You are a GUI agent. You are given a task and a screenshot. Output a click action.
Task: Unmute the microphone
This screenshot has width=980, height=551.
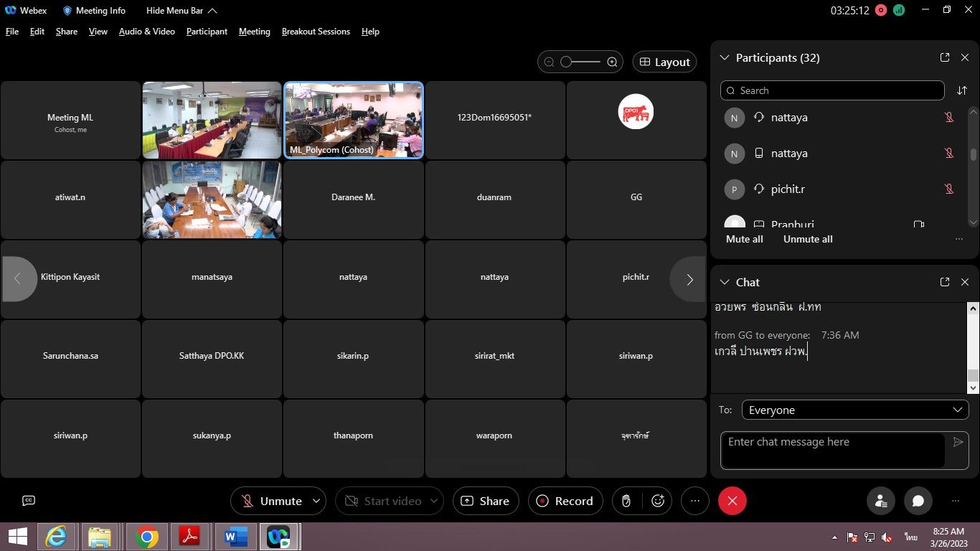(271, 501)
